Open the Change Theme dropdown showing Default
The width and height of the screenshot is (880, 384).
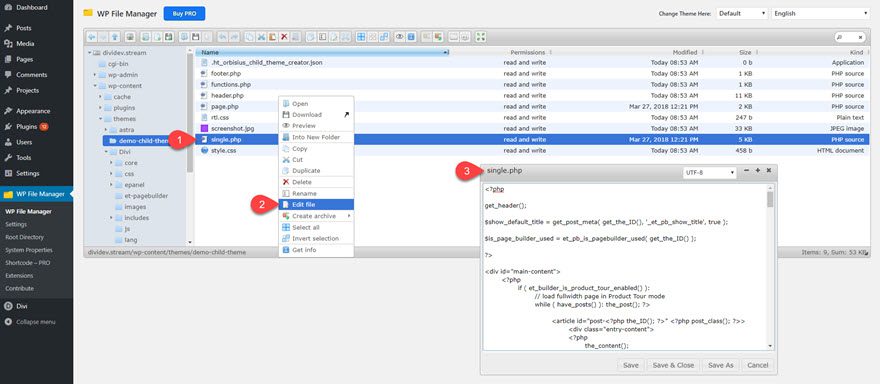click(x=742, y=13)
